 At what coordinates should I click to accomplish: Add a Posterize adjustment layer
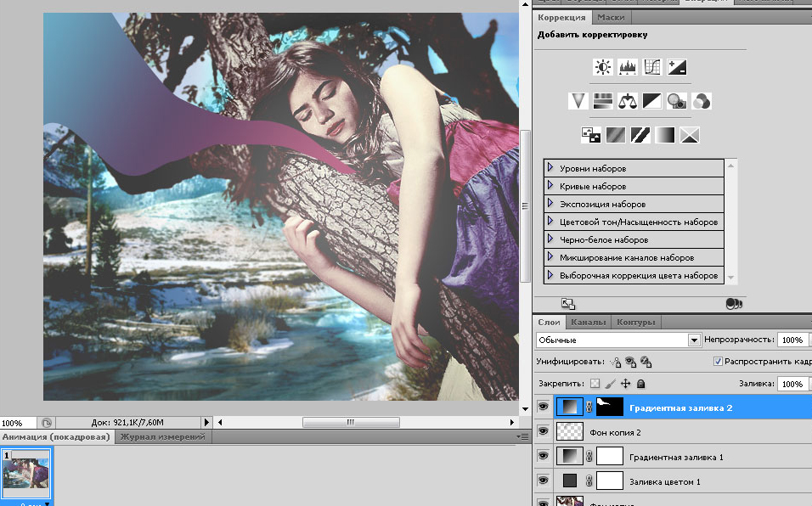click(x=615, y=135)
